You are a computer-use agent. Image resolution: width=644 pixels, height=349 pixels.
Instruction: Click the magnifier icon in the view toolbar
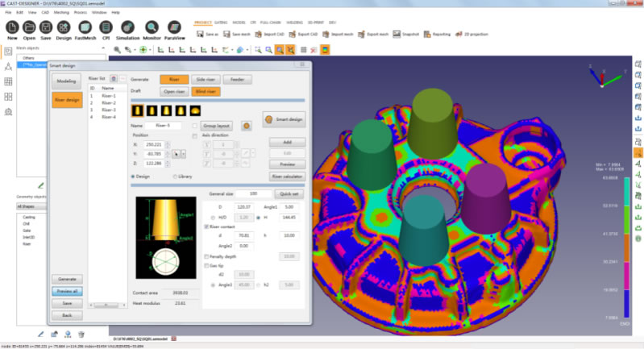(117, 50)
